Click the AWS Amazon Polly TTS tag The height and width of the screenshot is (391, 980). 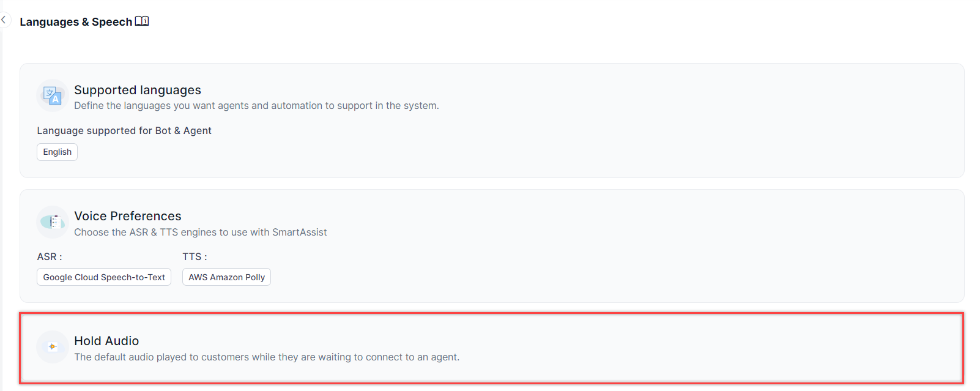pos(226,277)
